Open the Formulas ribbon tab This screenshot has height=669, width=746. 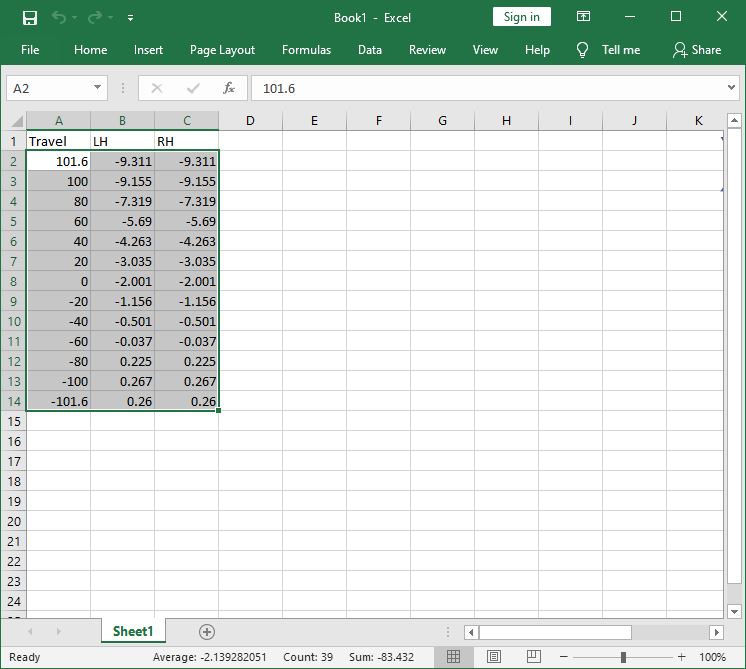click(x=306, y=50)
